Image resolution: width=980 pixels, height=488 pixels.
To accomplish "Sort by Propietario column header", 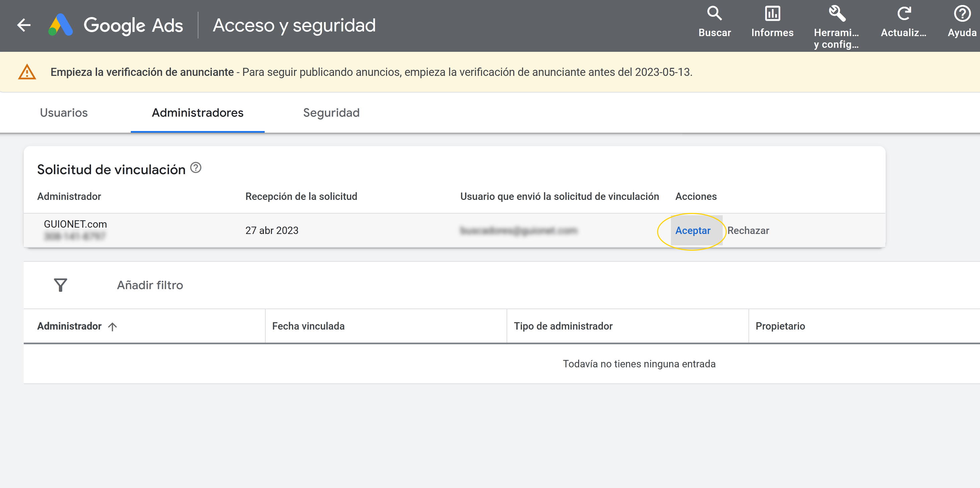I will pos(780,327).
